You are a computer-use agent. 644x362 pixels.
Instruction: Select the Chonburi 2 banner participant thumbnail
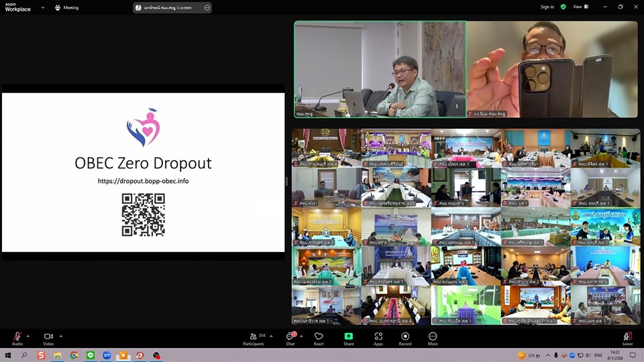(605, 227)
